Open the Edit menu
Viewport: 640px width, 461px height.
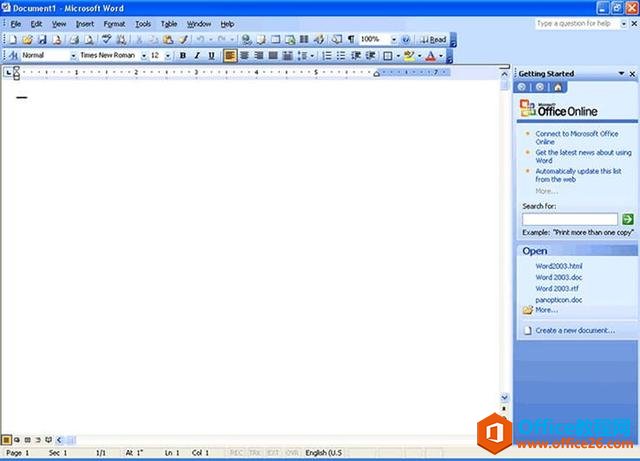pos(36,24)
